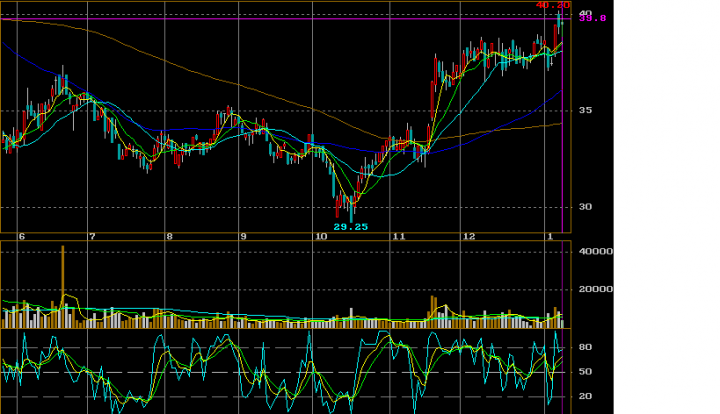Click the 50 oscillator axis label

(x=585, y=372)
